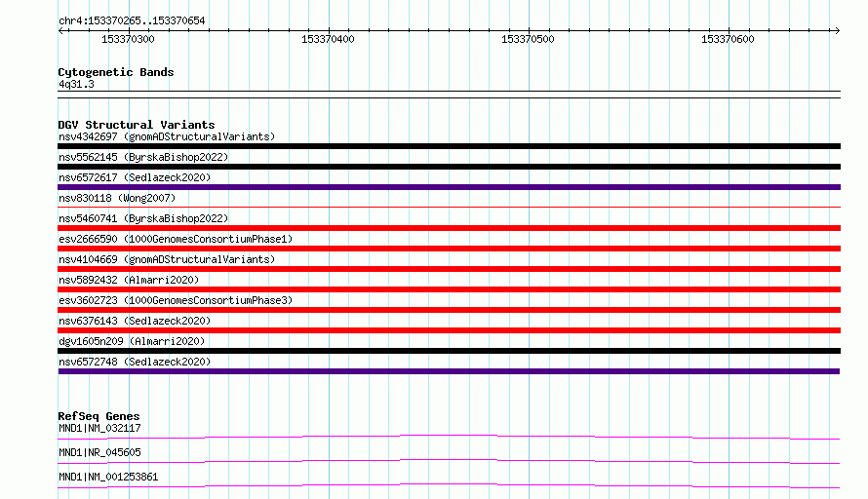Click the black bar under nsv4342697
The image size is (868, 499).
pos(449,146)
